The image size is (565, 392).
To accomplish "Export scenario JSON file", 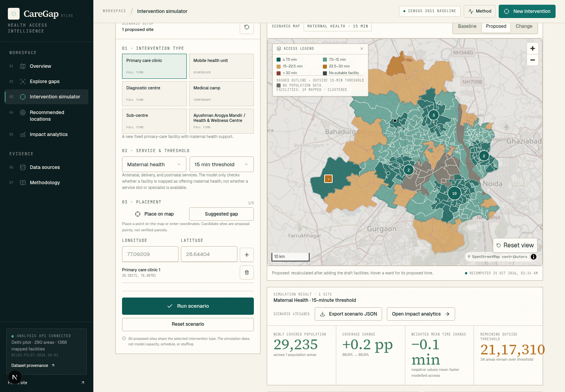I will coord(348,314).
